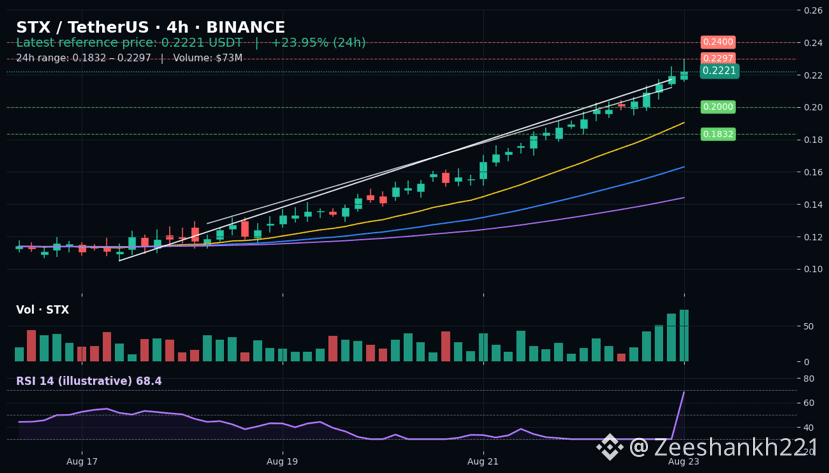Click the chart title 'STX / TetherUS · 4h · BINANCE'

[151, 27]
